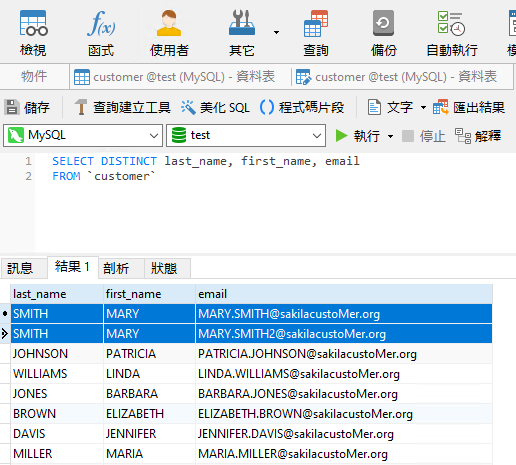Select JENNIFER.DAVIS@sakilacustoMer.org cell
Viewport: 516px width, 465px height.
[x=344, y=434]
